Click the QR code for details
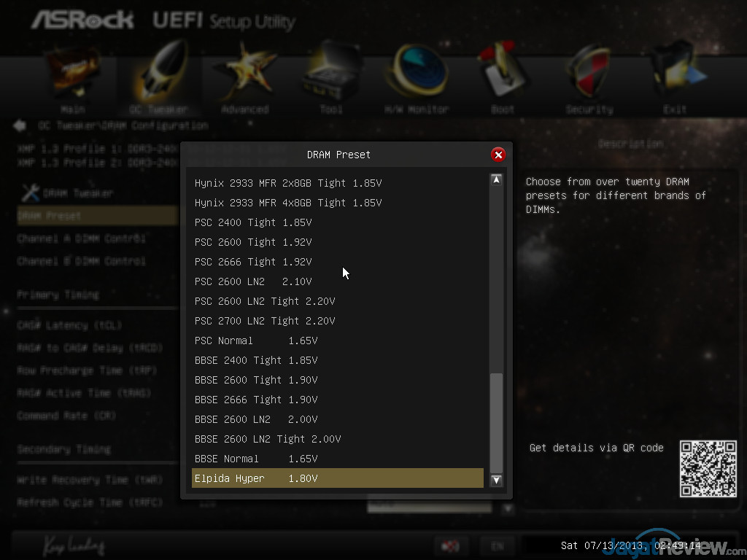The image size is (747, 560). pos(708,469)
